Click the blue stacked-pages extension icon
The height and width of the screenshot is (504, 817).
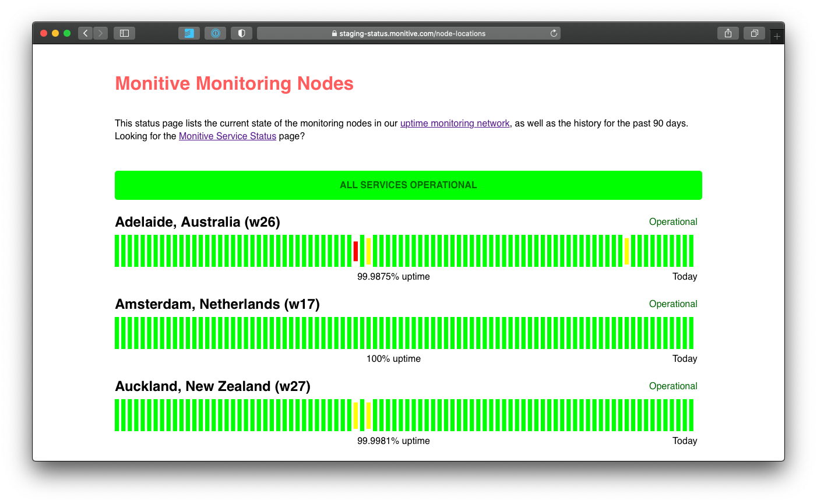point(189,33)
